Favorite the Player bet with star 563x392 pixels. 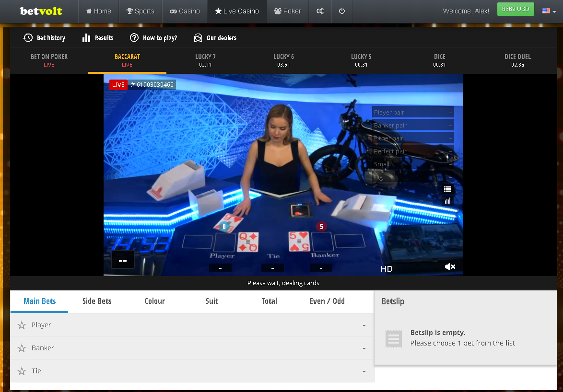(22, 325)
